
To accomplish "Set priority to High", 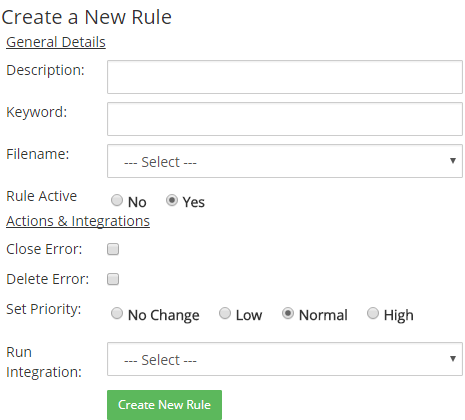I will click(373, 313).
